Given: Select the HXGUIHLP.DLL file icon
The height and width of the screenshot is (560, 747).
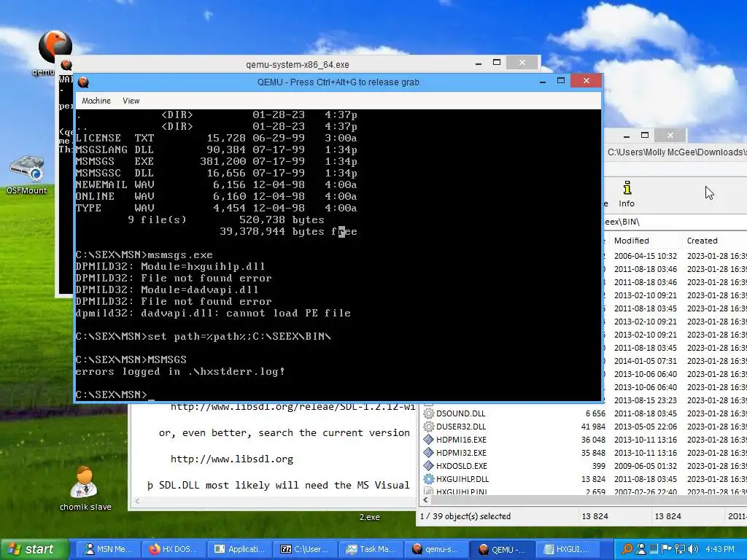Looking at the screenshot, I should (429, 479).
